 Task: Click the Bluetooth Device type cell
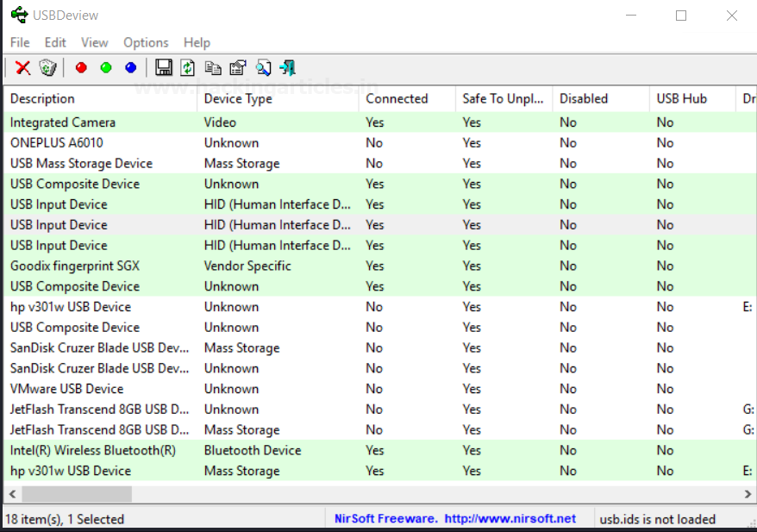(253, 450)
